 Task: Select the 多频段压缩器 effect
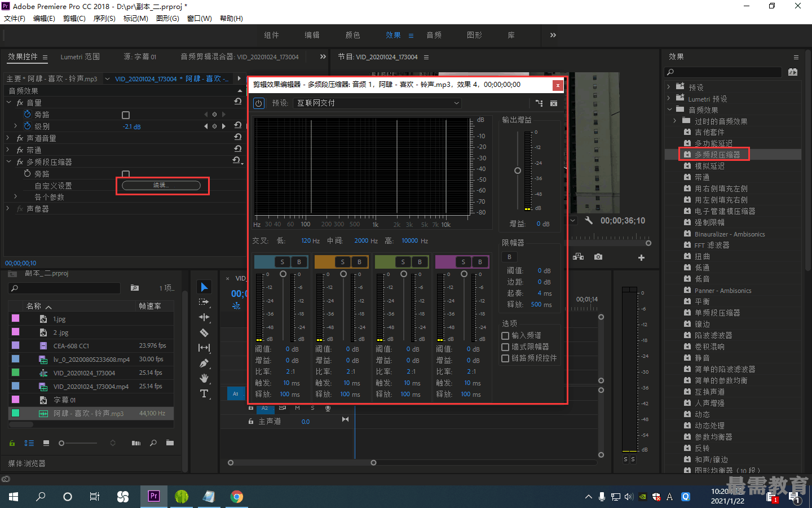pos(717,154)
